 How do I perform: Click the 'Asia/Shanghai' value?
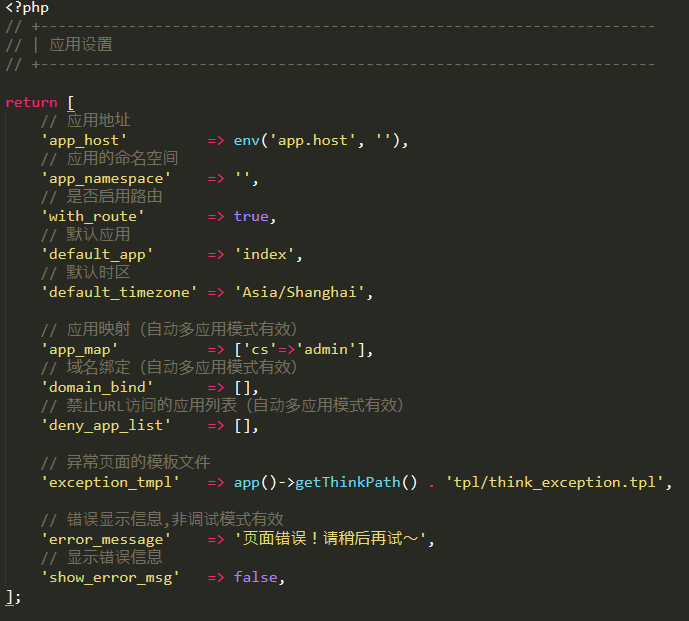[300, 292]
